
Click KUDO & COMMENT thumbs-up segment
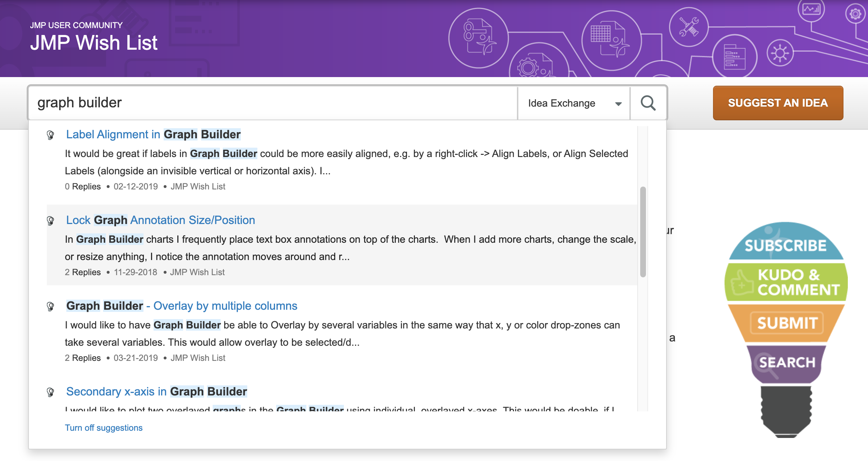click(786, 282)
